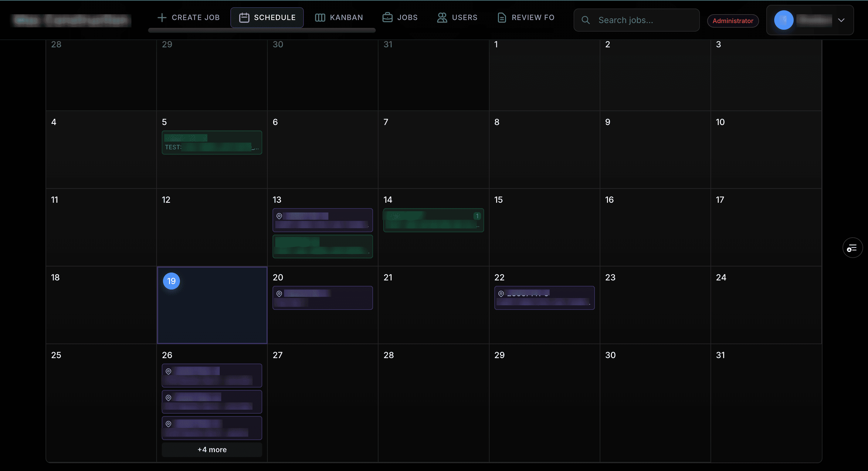Screen dimensions: 868x471
Task: Open the profile chevron dropdown
Action: pyautogui.click(x=841, y=20)
